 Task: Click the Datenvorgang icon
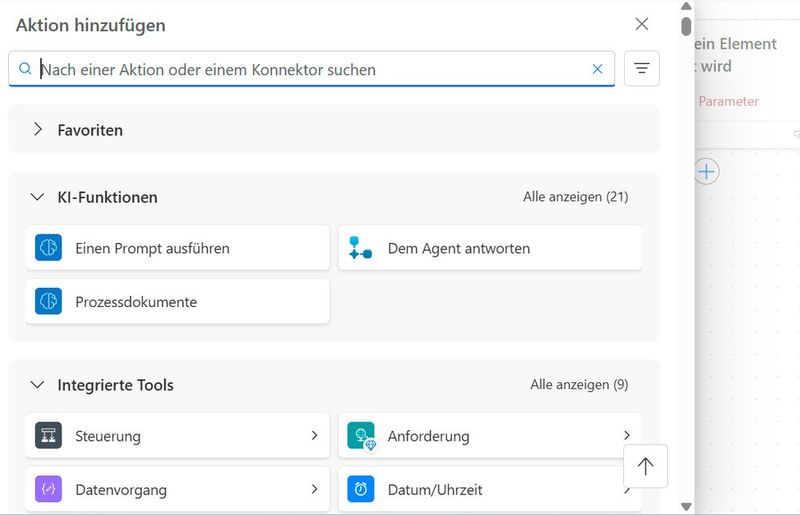pos(48,489)
